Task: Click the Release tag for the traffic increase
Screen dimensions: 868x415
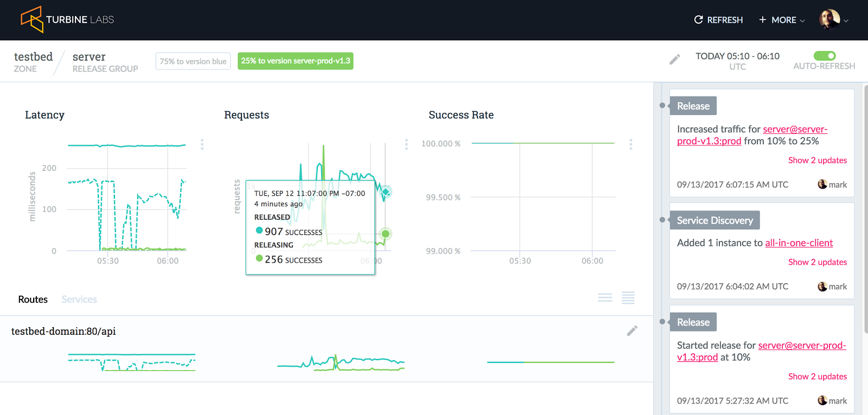Action: 693,106
